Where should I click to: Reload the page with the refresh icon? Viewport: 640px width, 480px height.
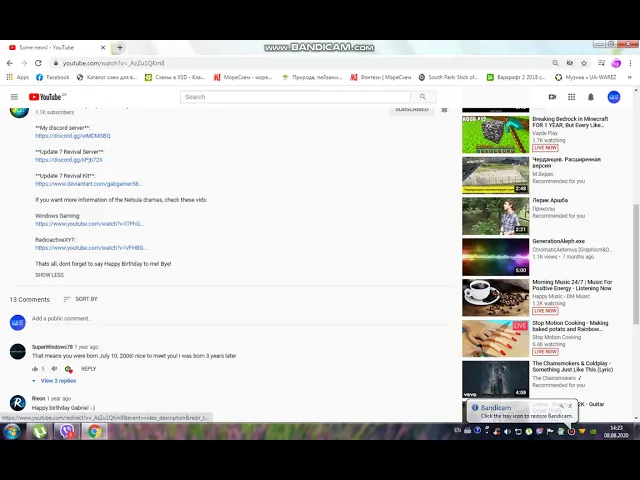[38, 63]
